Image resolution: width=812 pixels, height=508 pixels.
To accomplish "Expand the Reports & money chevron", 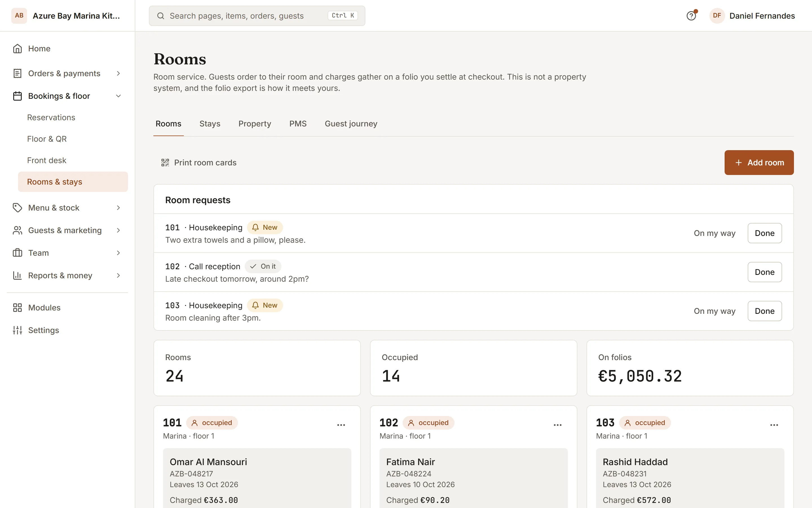I will click(x=118, y=275).
